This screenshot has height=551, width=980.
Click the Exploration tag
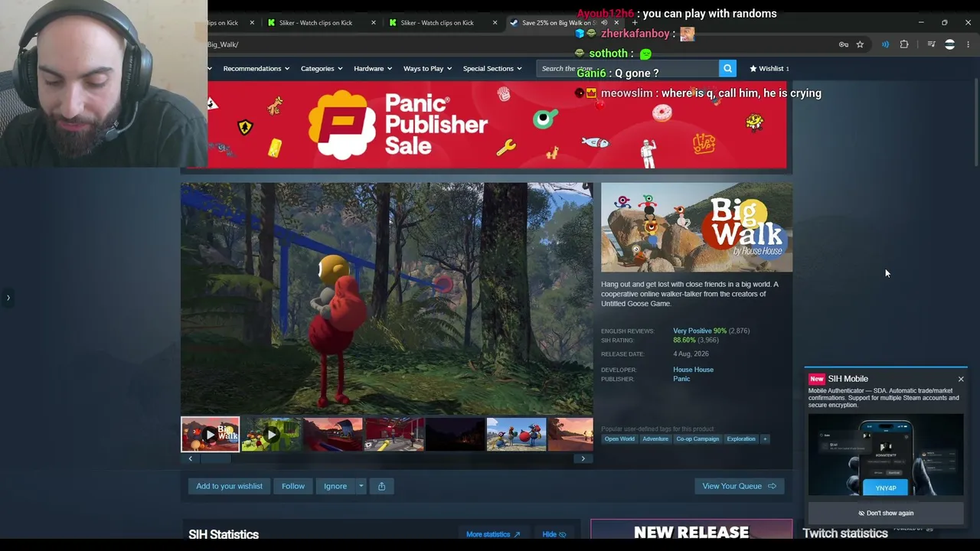point(741,439)
